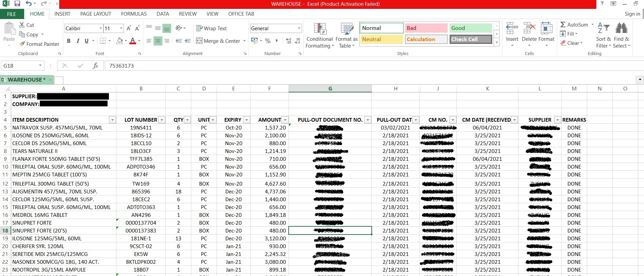Open the EXPIRY filter dropdown
The width and height of the screenshot is (644, 276).
coord(246,120)
